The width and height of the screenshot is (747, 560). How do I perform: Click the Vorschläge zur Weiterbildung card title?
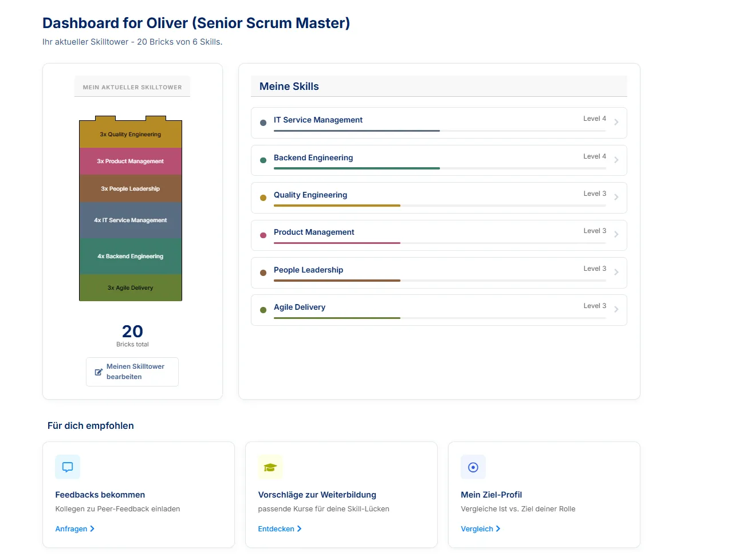[x=317, y=495]
